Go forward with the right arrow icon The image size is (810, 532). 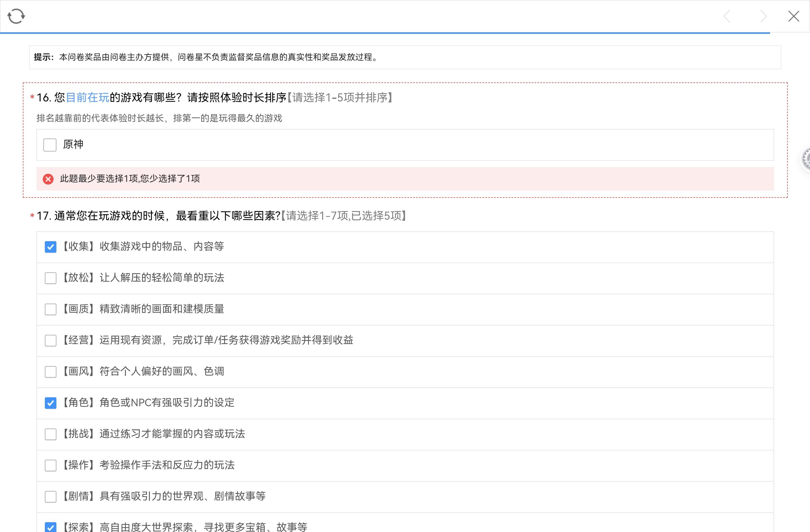(x=763, y=16)
